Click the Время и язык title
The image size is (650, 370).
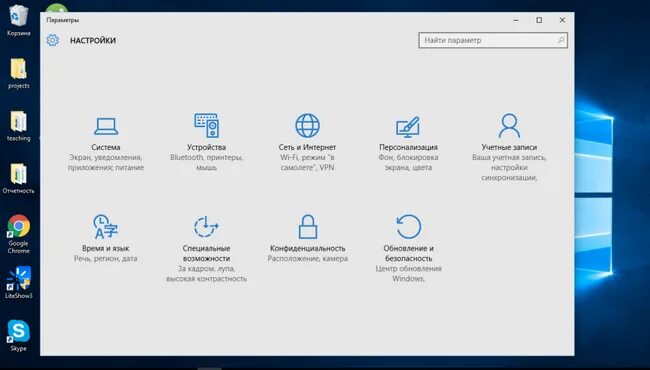(106, 248)
